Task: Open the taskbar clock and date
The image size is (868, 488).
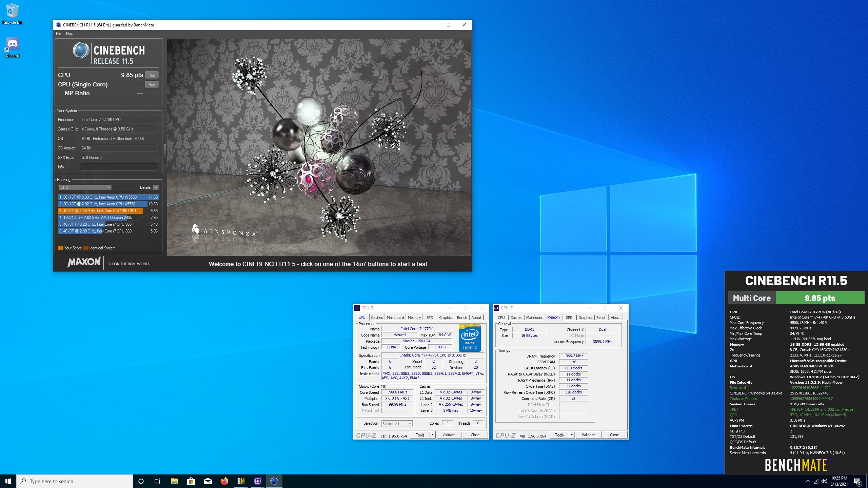Action: click(839, 481)
